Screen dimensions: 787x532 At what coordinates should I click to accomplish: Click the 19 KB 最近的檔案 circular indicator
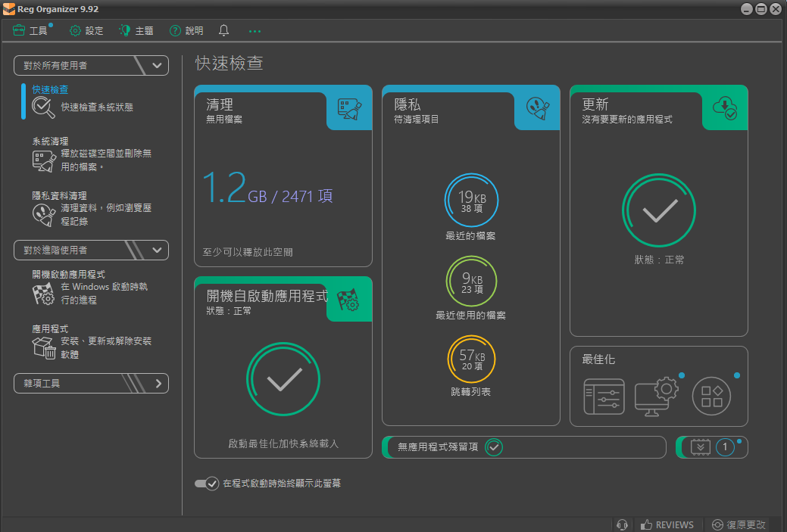470,201
